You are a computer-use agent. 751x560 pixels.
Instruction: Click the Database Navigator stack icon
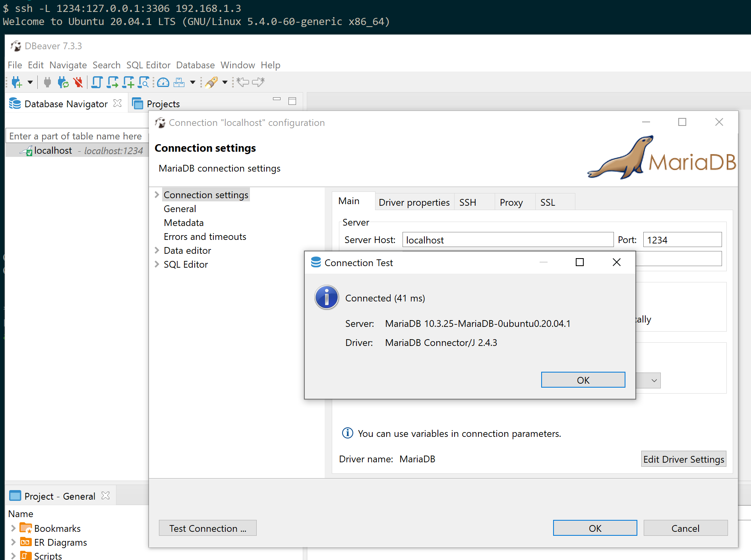coord(15,103)
